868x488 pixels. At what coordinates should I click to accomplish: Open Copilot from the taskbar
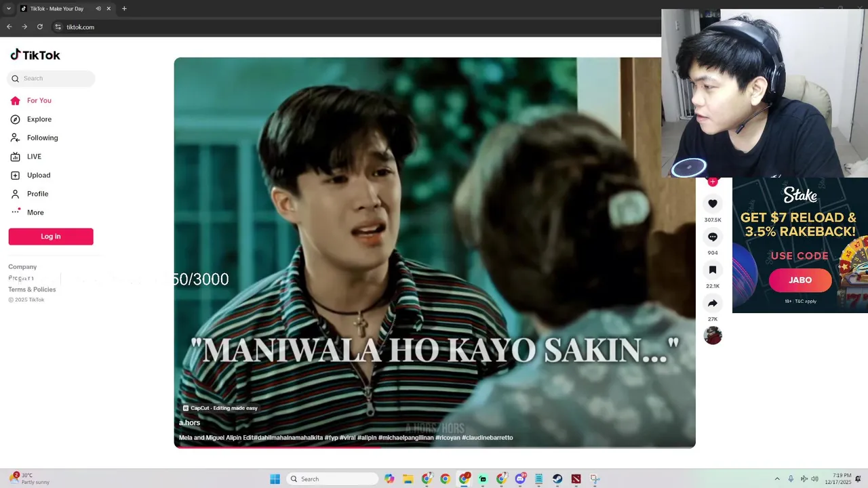point(389,479)
